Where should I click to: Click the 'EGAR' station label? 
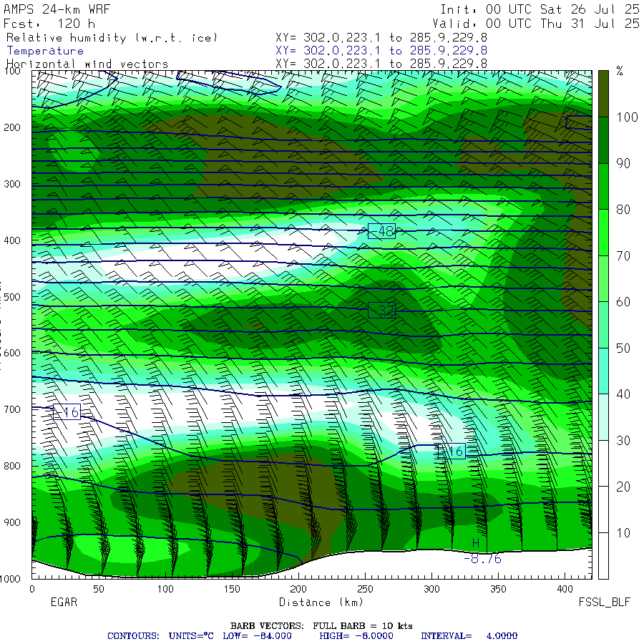[64, 602]
